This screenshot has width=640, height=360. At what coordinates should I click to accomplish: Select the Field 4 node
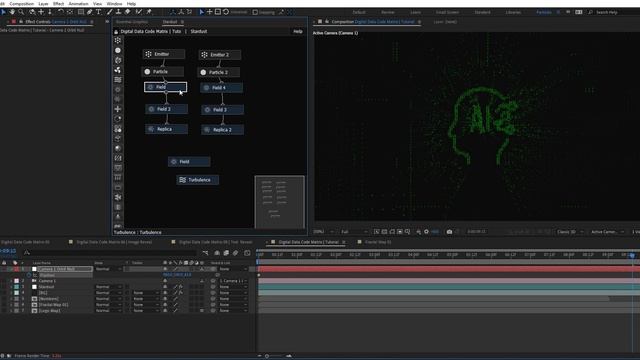[x=222, y=88]
